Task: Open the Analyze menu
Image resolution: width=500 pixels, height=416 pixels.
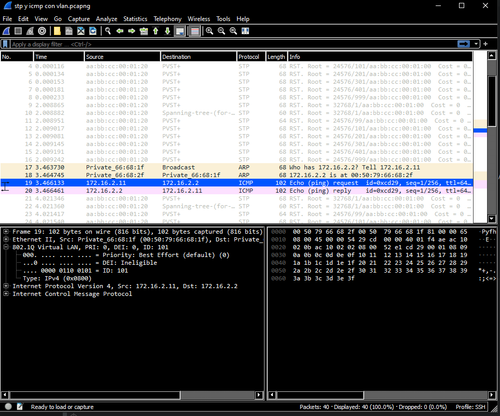Action: pos(106,19)
